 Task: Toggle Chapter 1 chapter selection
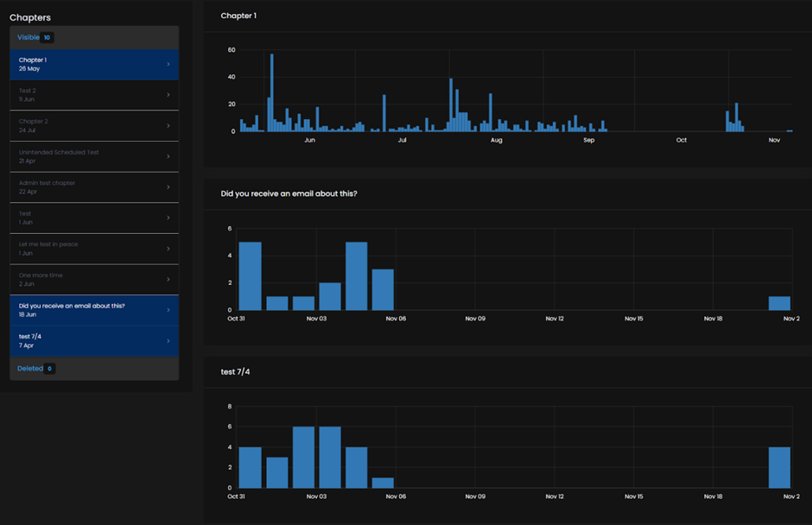[94, 64]
